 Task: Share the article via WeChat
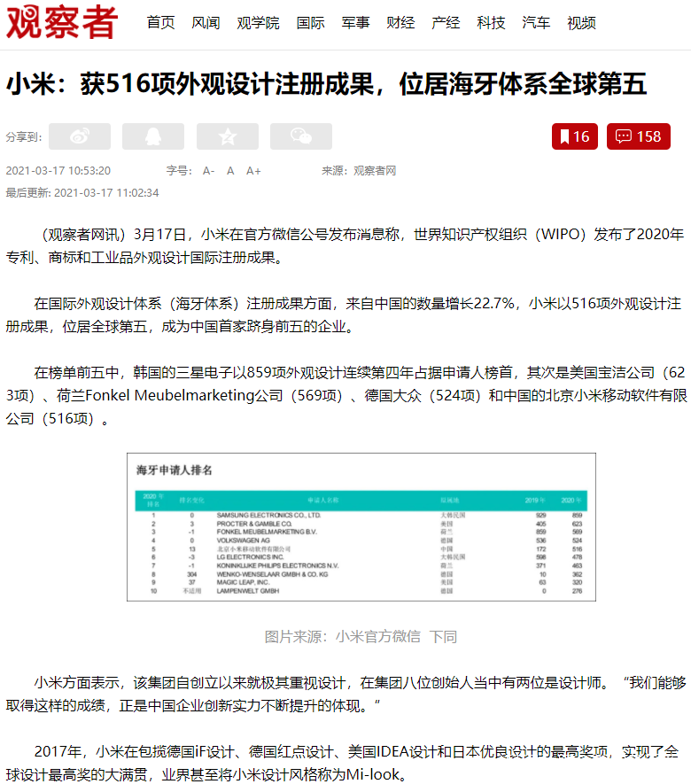point(301,136)
